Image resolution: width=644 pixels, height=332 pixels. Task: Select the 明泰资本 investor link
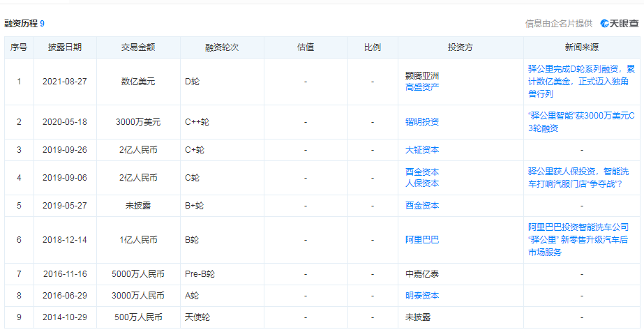[x=422, y=296]
